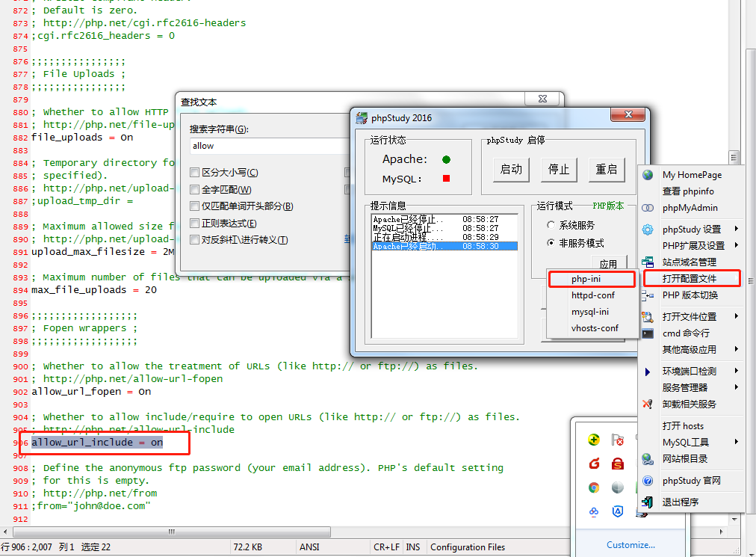
Task: Click the editor horizontal scrollbar thumb
Action: (x=172, y=532)
